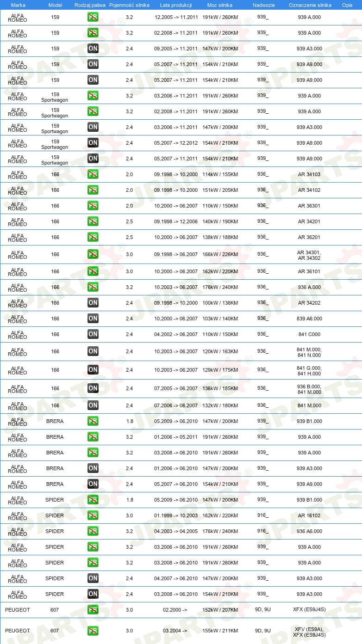Click the Pojemność silnika column header
The height and width of the screenshot is (644, 362).
pyautogui.click(x=129, y=5)
